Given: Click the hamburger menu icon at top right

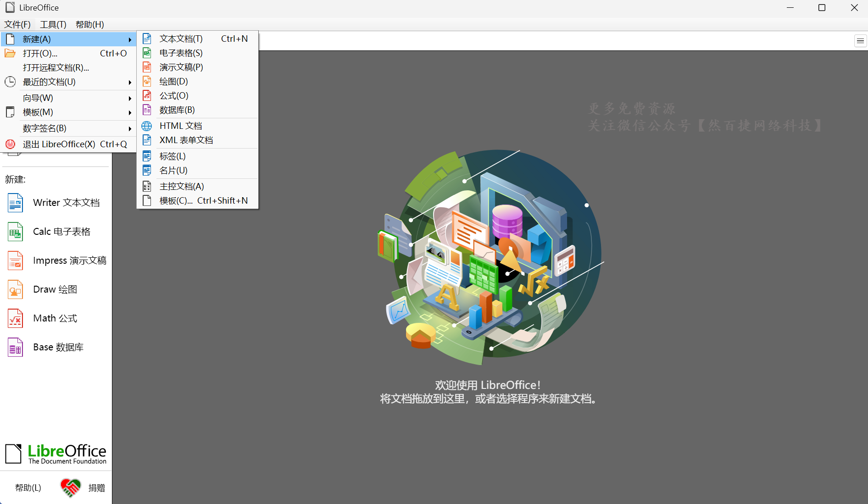Looking at the screenshot, I should (860, 41).
